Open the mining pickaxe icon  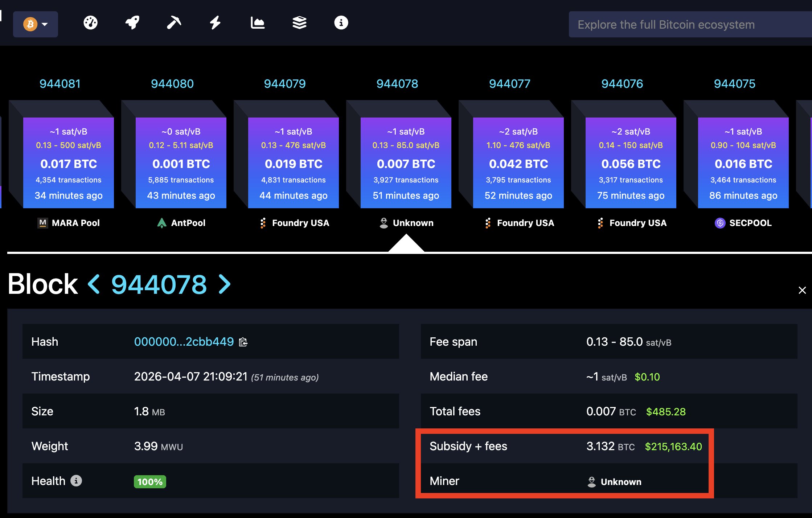(174, 23)
